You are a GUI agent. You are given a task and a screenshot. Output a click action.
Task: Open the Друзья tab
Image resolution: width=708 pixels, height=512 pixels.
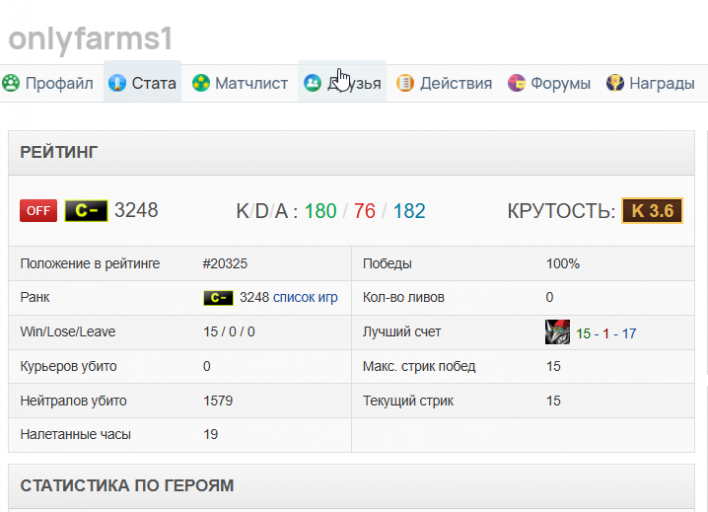pos(342,83)
